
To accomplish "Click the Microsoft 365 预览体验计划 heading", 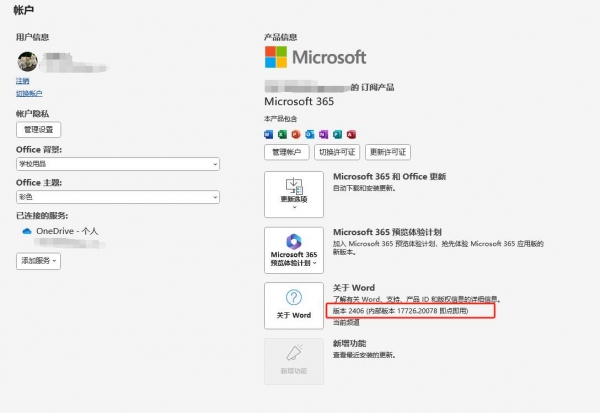I will point(387,232).
